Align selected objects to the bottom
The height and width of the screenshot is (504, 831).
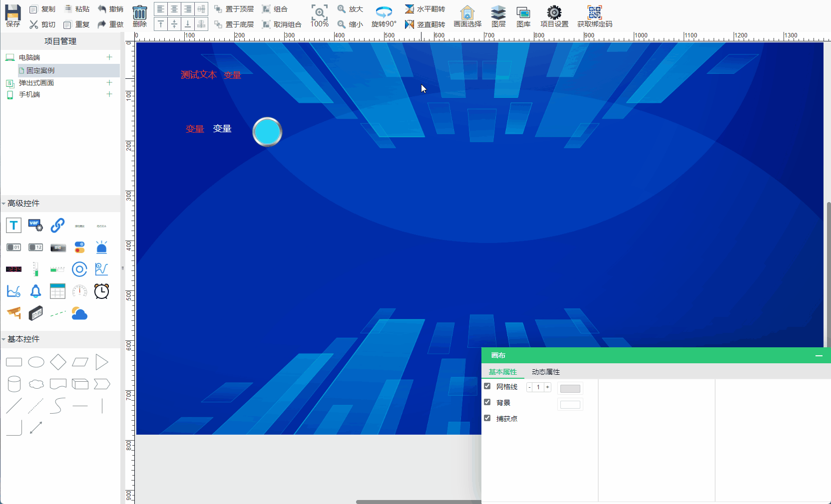pyautogui.click(x=188, y=24)
